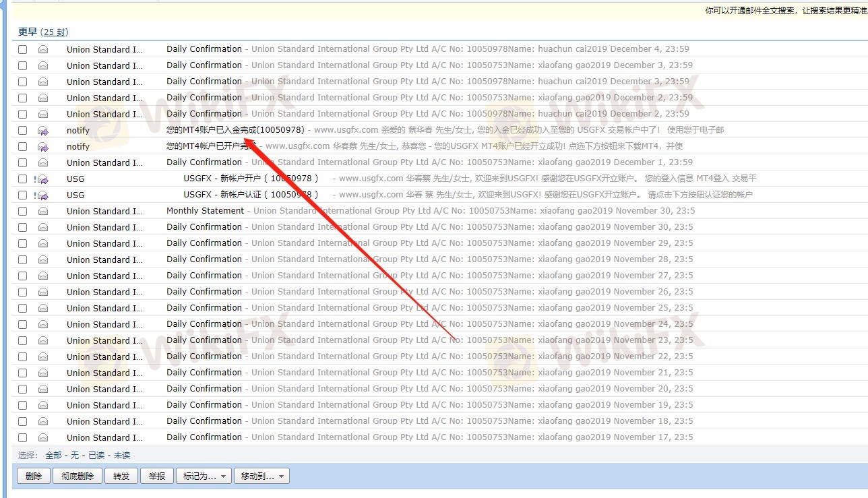Click the forwarded mail icon on the 入金完成 notify email
The image size is (868, 498).
click(43, 130)
